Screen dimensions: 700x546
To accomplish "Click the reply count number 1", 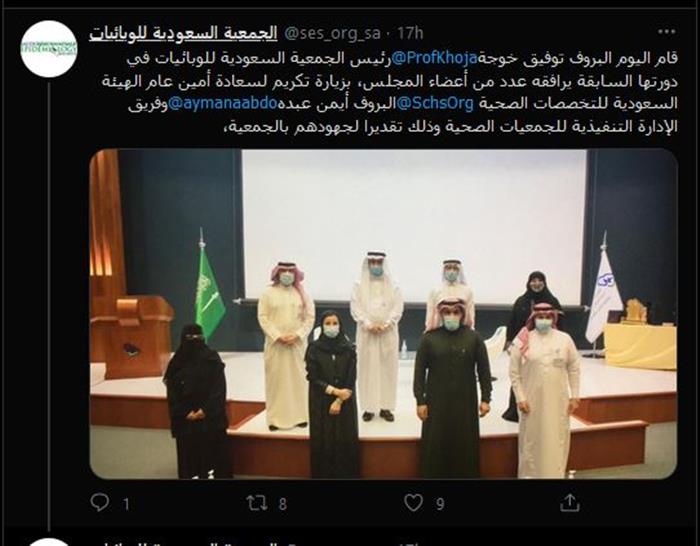I will coord(127,504).
